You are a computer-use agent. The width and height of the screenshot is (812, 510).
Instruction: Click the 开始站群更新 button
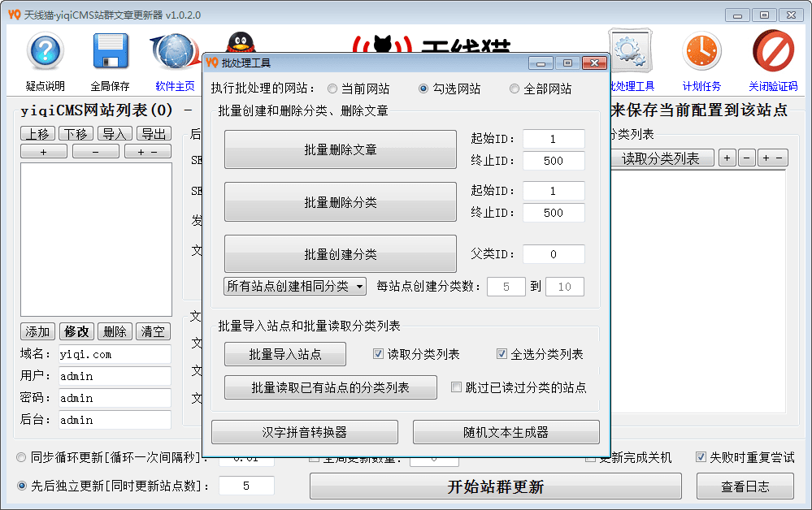click(496, 486)
